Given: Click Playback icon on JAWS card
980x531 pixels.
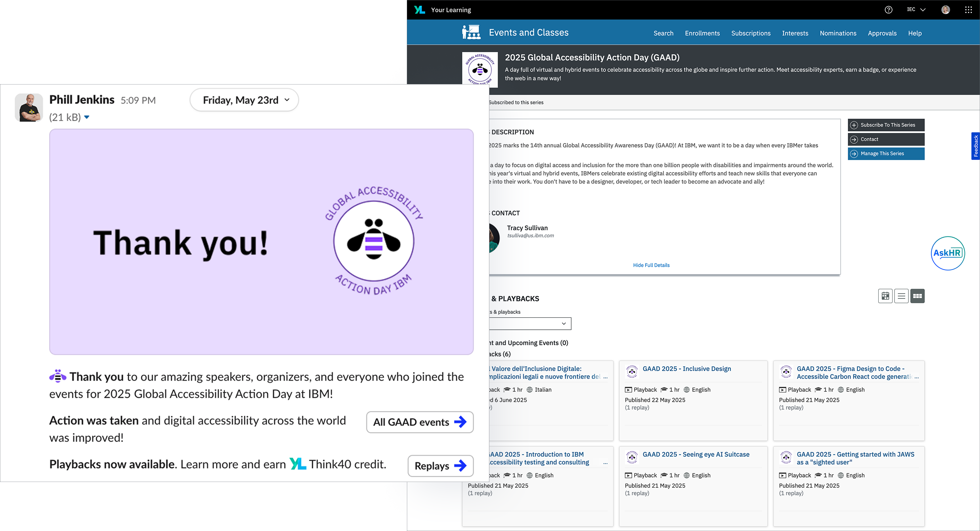Looking at the screenshot, I should pyautogui.click(x=782, y=475).
